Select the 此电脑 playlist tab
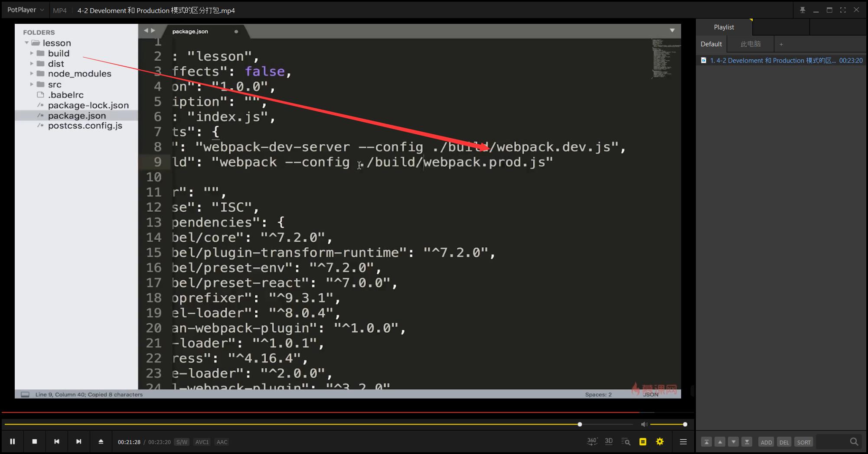Image resolution: width=868 pixels, height=454 pixels. pyautogui.click(x=751, y=44)
